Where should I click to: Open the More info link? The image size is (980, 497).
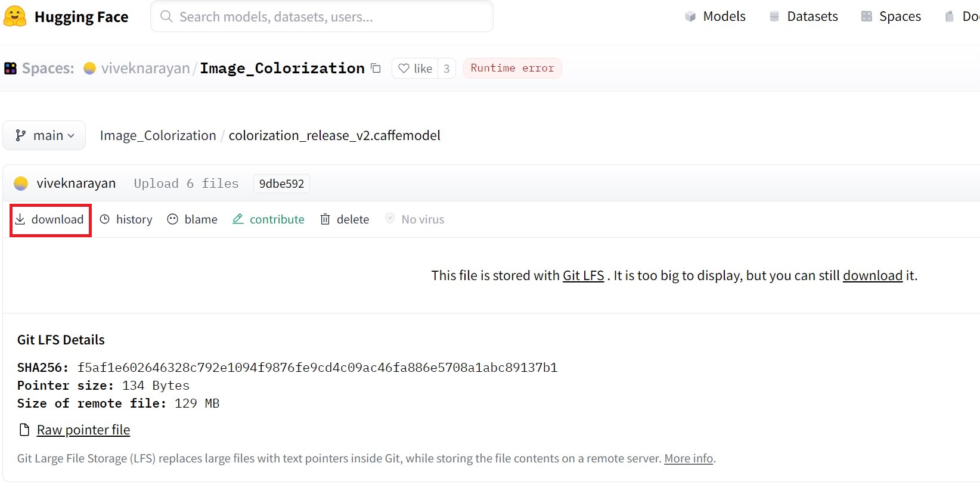click(689, 458)
